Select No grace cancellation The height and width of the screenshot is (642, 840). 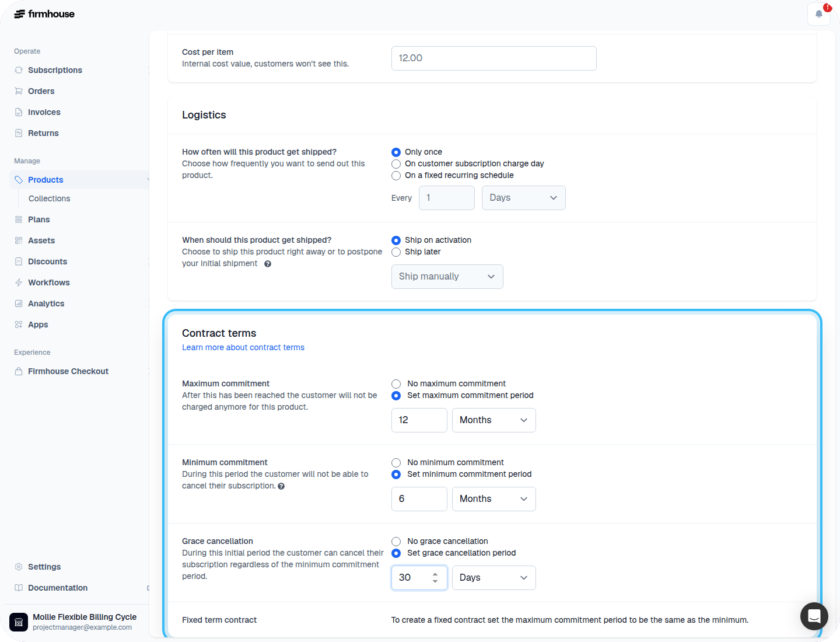[x=396, y=542]
